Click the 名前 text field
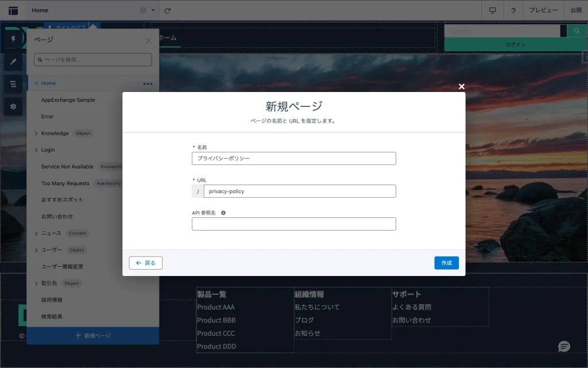 [294, 158]
